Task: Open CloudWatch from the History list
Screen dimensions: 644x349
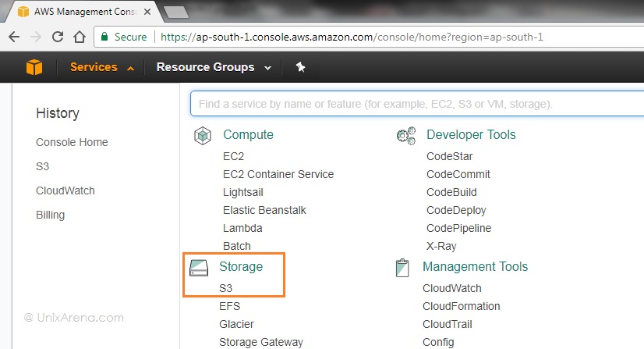Action: pyautogui.click(x=65, y=191)
